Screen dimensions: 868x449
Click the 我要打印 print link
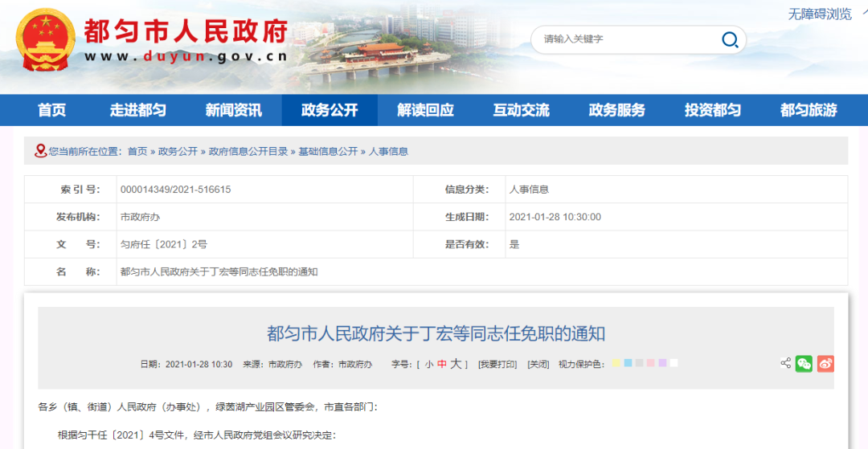coord(497,365)
